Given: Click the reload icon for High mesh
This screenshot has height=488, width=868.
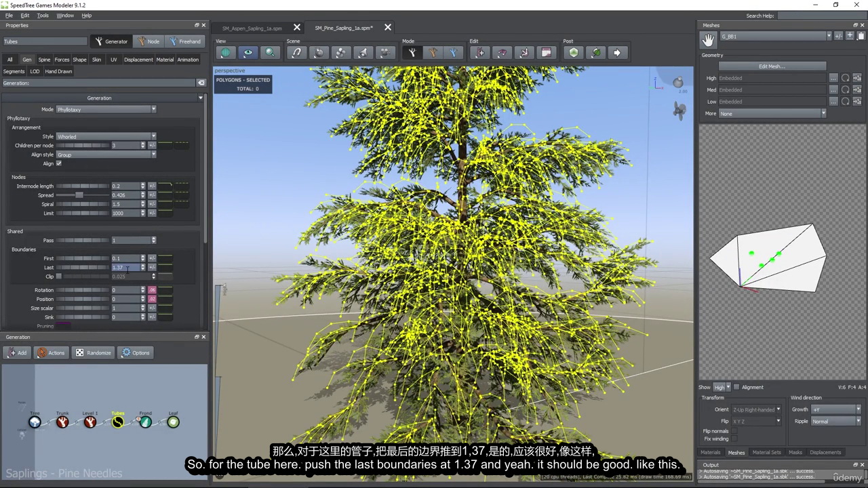Looking at the screenshot, I should [x=846, y=78].
